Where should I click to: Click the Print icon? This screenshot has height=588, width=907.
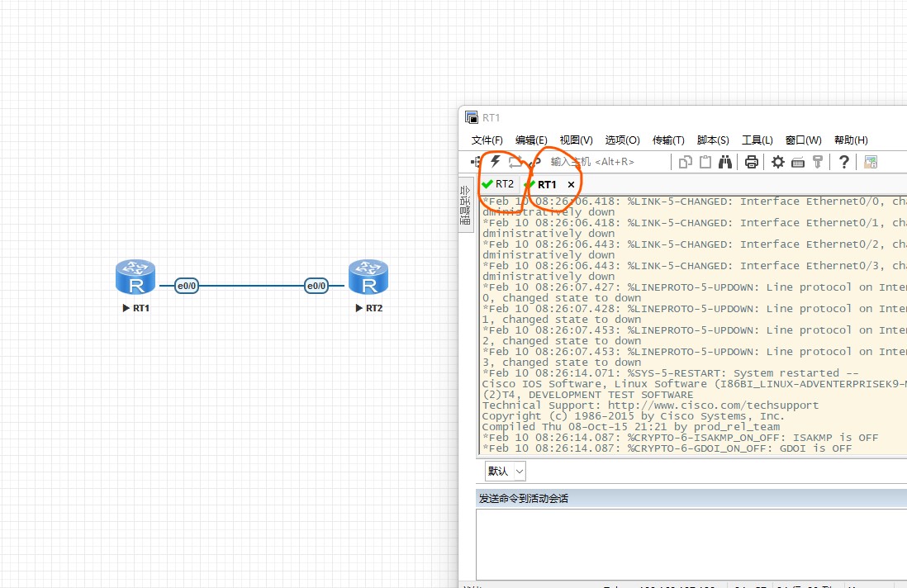(x=752, y=162)
